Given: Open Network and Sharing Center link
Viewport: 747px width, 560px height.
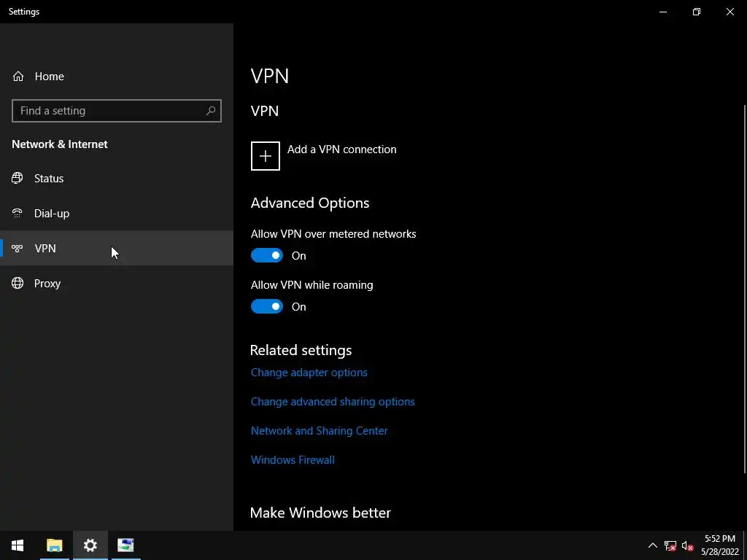Looking at the screenshot, I should pos(320,430).
